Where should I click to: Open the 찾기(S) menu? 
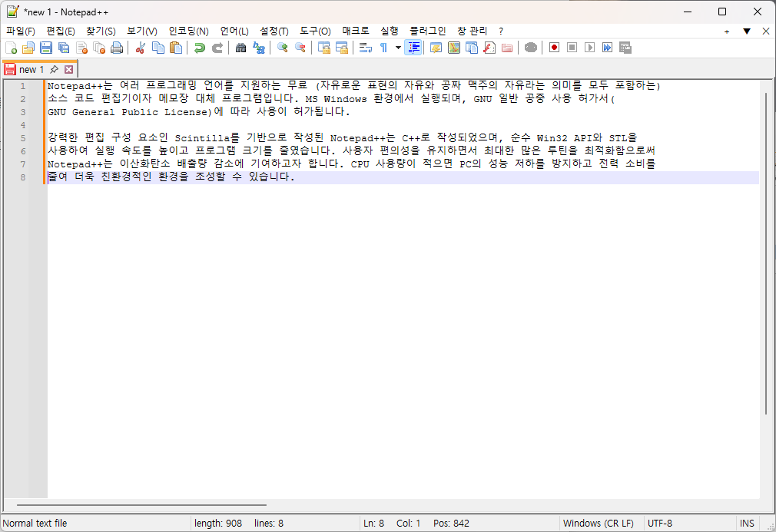tap(101, 31)
